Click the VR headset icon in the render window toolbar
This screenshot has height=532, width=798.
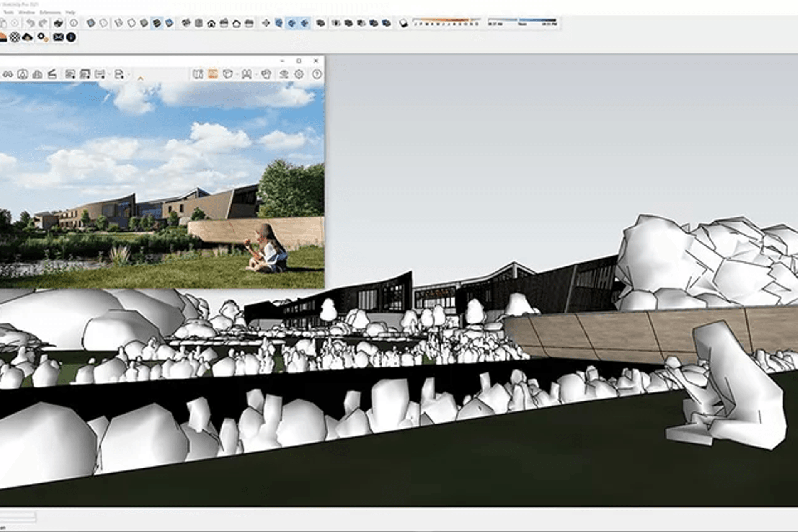[x=247, y=75]
